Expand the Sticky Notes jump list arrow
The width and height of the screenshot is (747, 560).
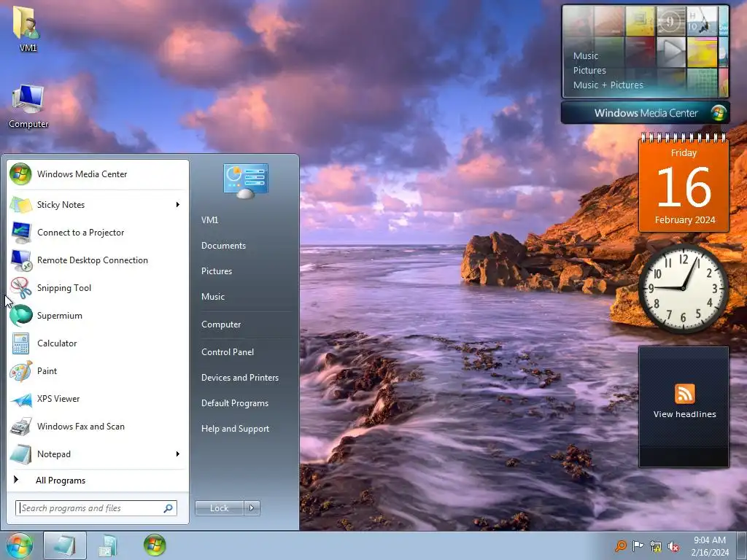tap(178, 205)
